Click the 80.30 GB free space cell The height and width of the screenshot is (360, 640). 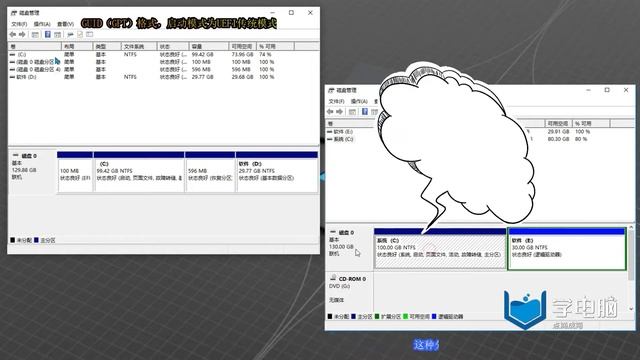558,139
